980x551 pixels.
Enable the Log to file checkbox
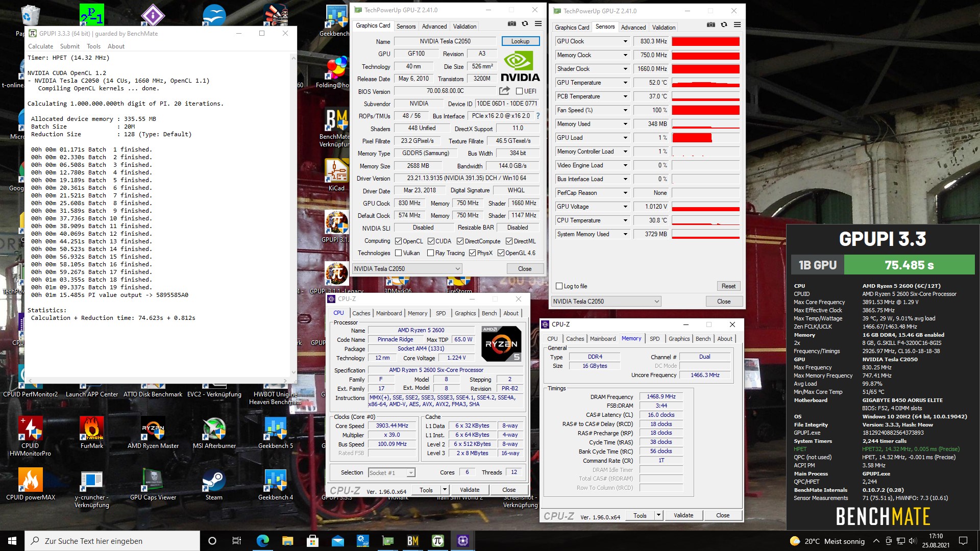pos(559,286)
